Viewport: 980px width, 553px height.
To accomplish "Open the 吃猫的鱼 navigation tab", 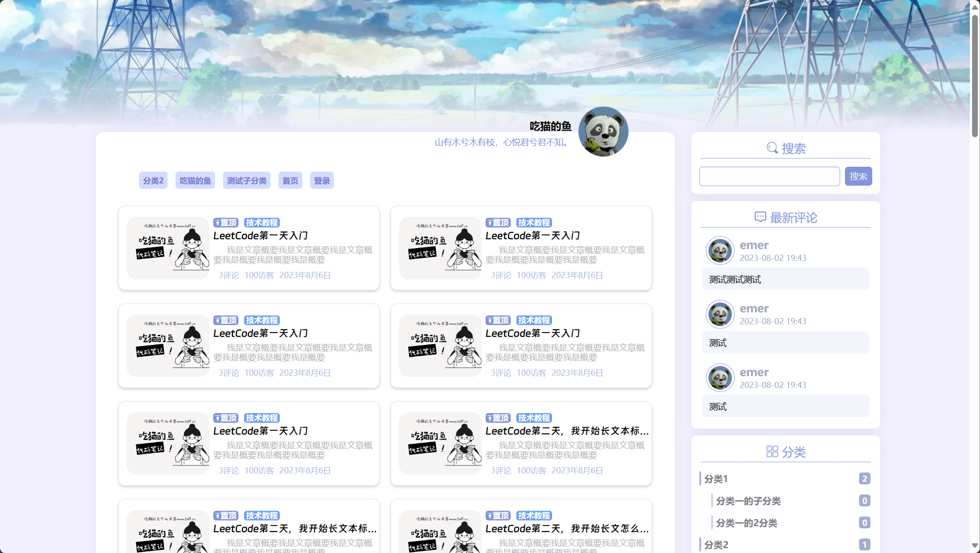I will click(x=195, y=180).
